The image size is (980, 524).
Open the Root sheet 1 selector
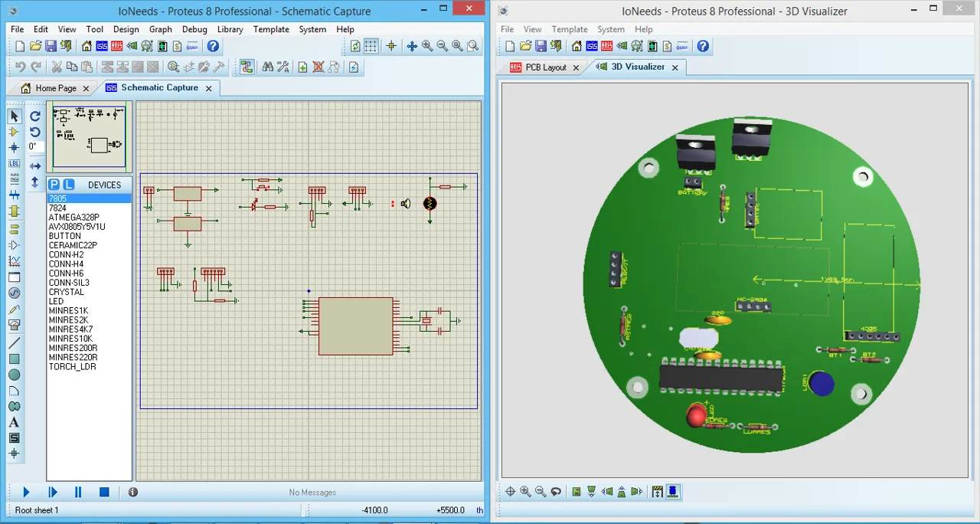pyautogui.click(x=36, y=510)
